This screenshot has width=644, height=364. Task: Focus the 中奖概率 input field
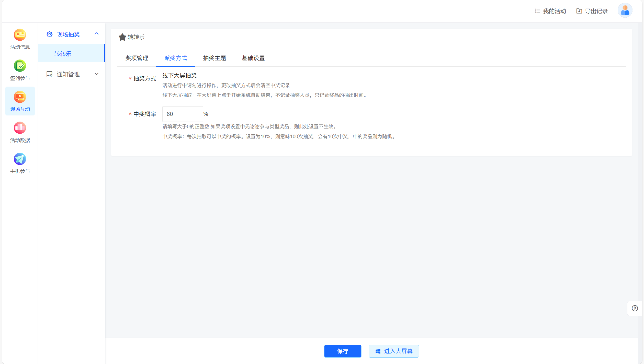click(x=183, y=114)
